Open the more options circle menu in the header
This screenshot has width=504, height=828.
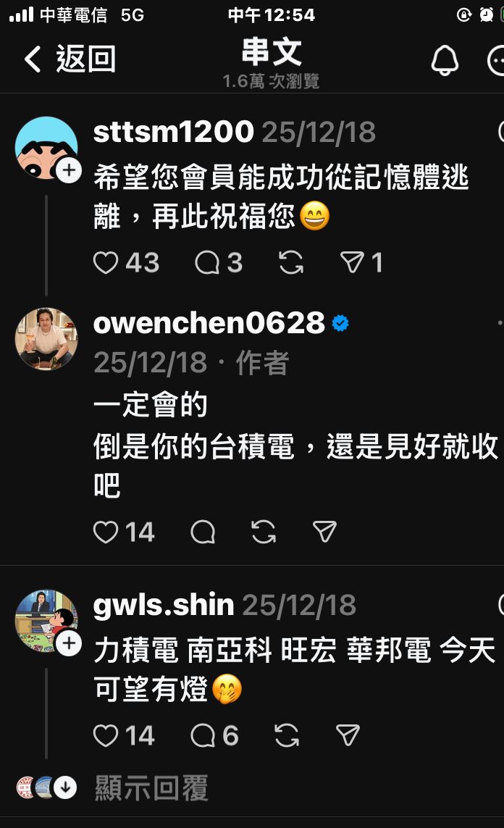point(496,61)
